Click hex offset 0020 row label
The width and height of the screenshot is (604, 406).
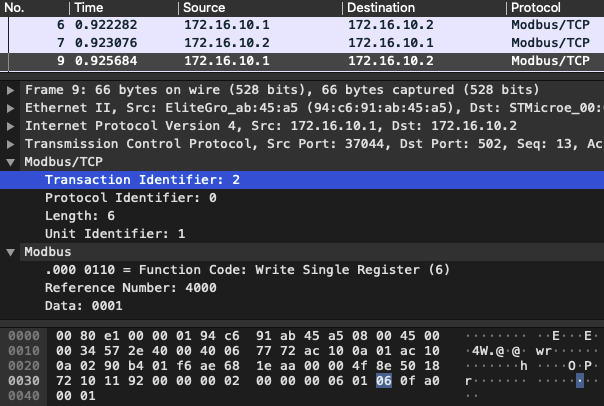[x=24, y=366]
